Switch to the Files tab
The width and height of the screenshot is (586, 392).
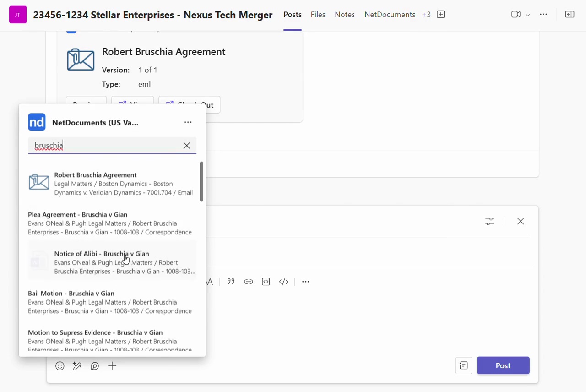point(318,15)
